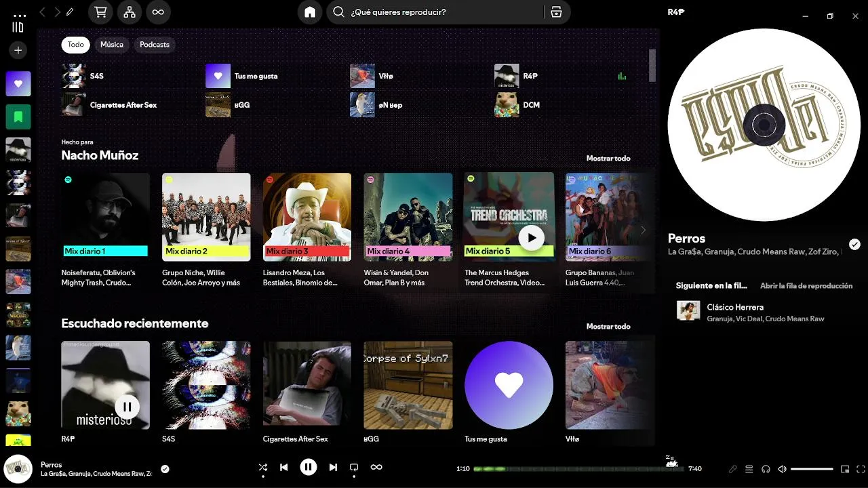Toggle repeat in the player controls

tap(354, 467)
